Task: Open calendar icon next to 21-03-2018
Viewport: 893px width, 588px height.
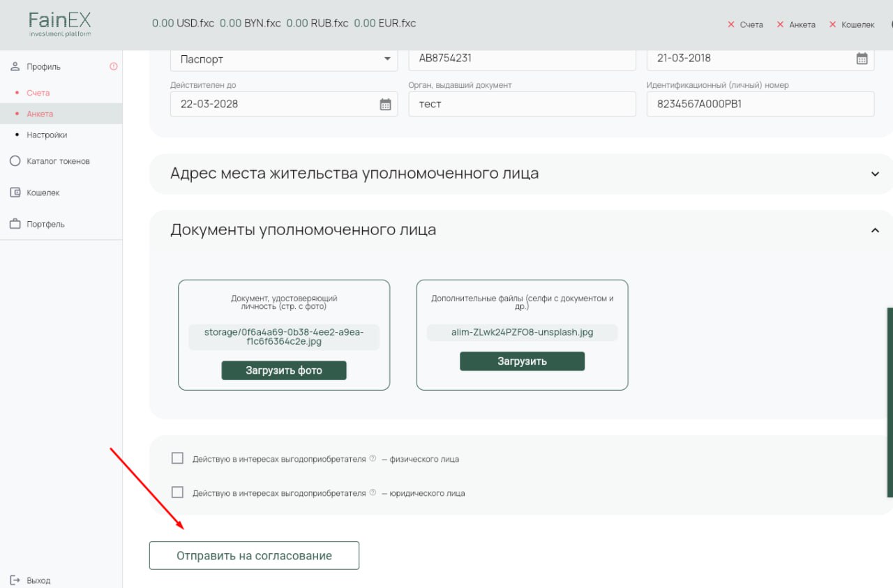Action: coord(862,59)
